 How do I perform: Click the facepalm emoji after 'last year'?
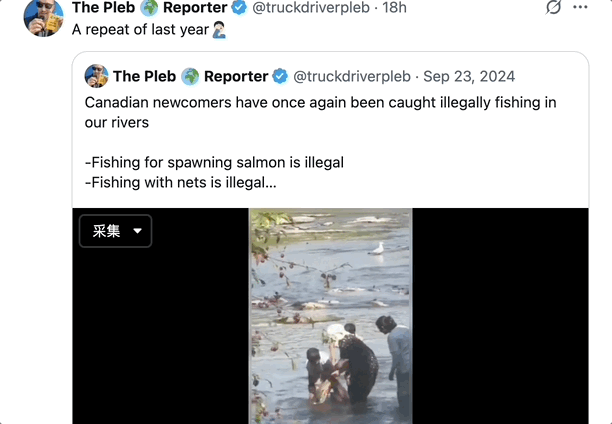click(x=219, y=30)
